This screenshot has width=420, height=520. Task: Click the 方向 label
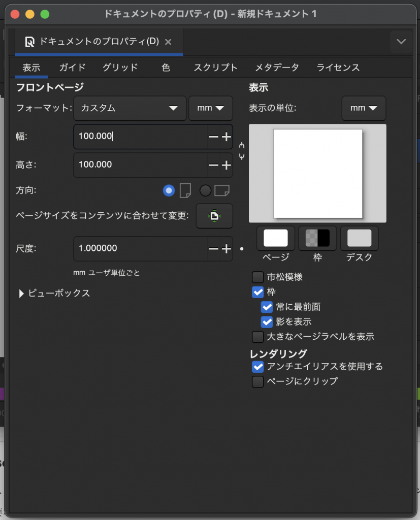tap(26, 190)
